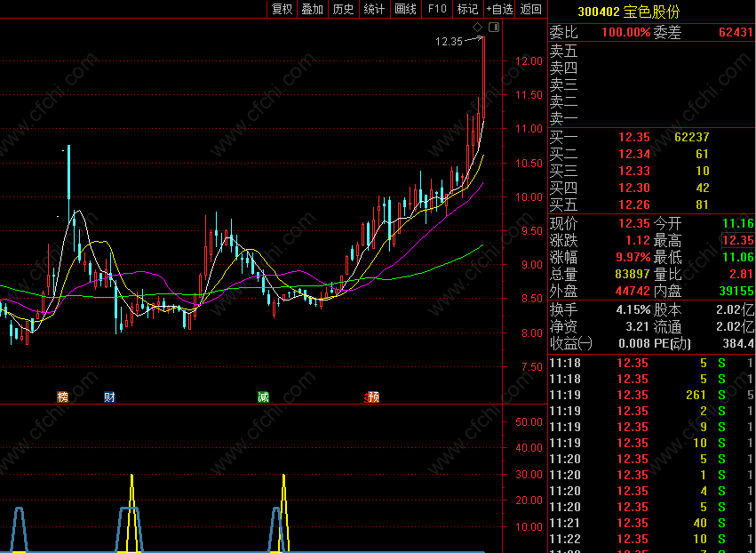Image resolution: width=756 pixels, height=553 pixels.
Task: Click the 买一 volume 62237
Action: coord(691,137)
